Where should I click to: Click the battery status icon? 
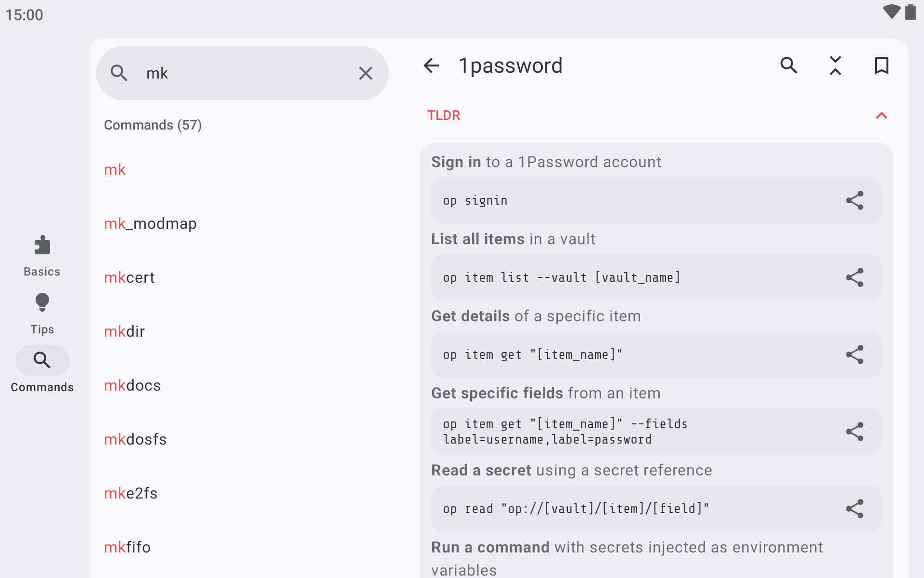coord(910,12)
